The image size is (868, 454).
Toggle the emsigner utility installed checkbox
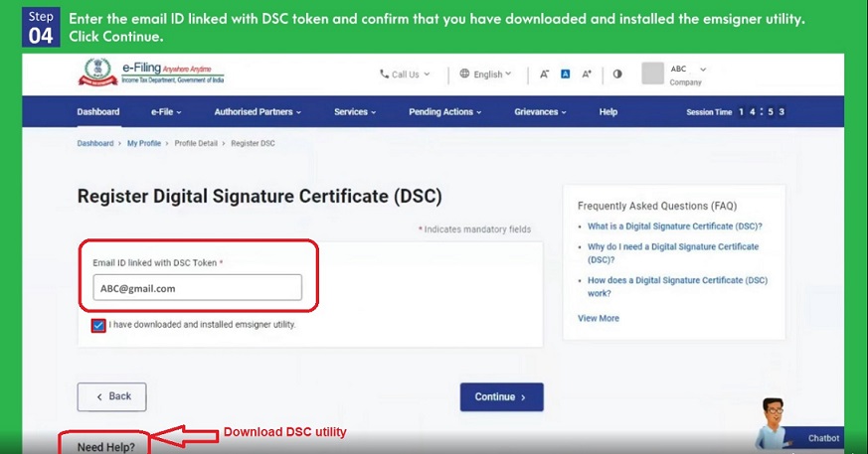[98, 325]
